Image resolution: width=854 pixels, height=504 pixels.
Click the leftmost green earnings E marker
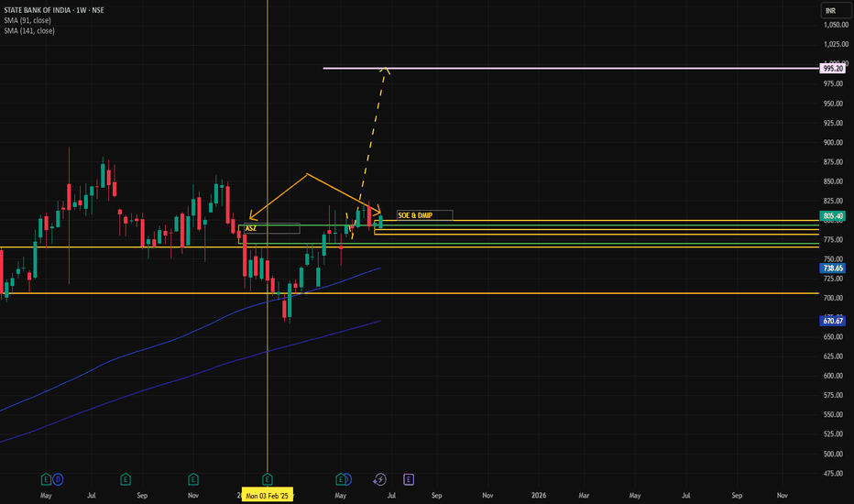46,479
